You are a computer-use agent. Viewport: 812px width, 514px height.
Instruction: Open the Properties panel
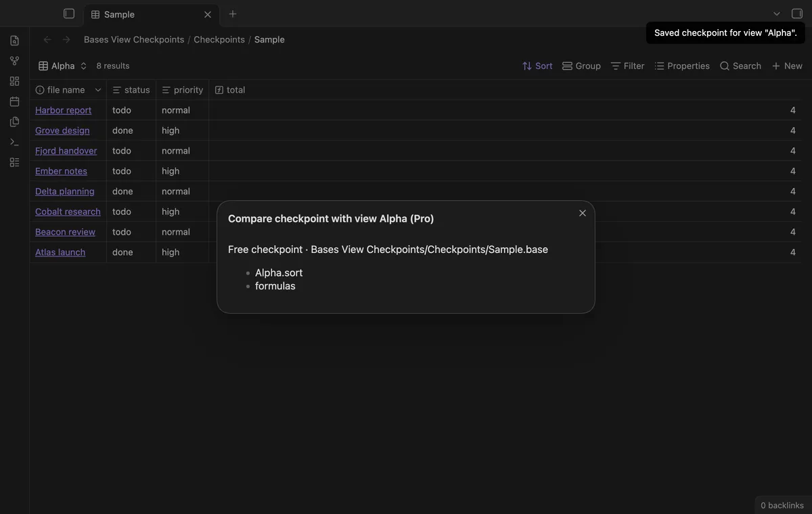tap(682, 66)
